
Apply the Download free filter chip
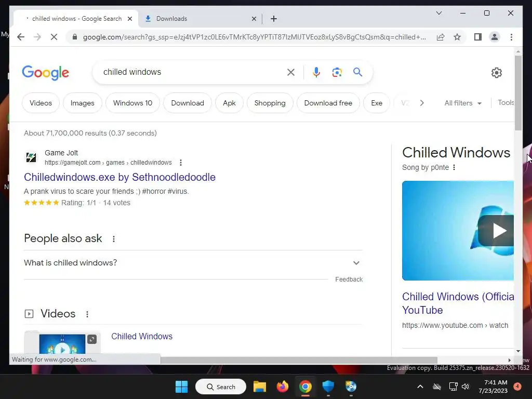(x=328, y=103)
